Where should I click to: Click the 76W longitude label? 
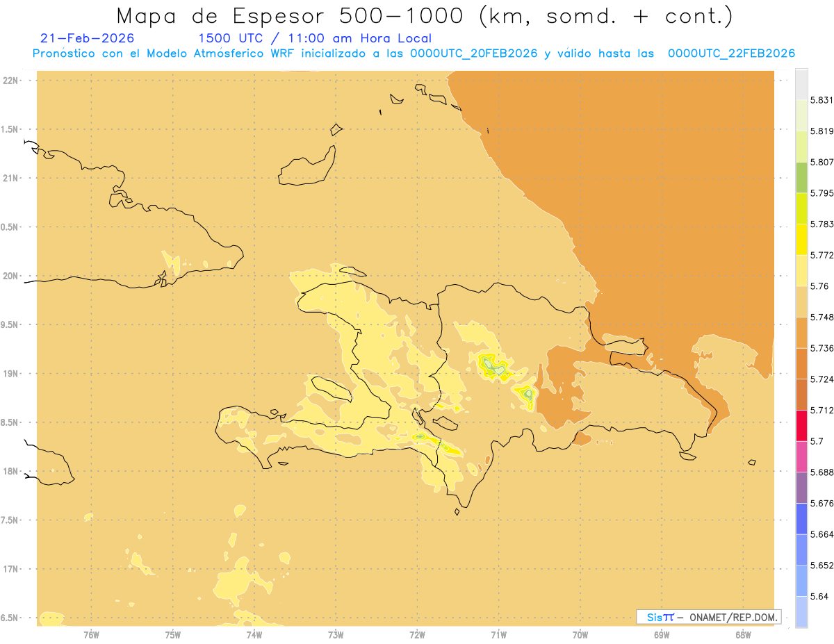[91, 634]
